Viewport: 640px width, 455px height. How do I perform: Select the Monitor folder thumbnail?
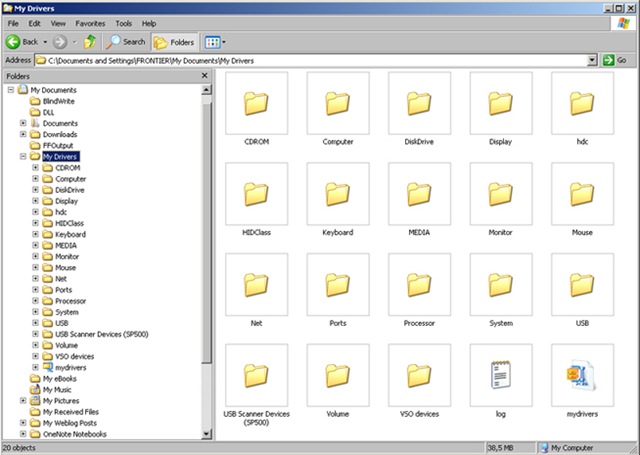[x=501, y=194]
